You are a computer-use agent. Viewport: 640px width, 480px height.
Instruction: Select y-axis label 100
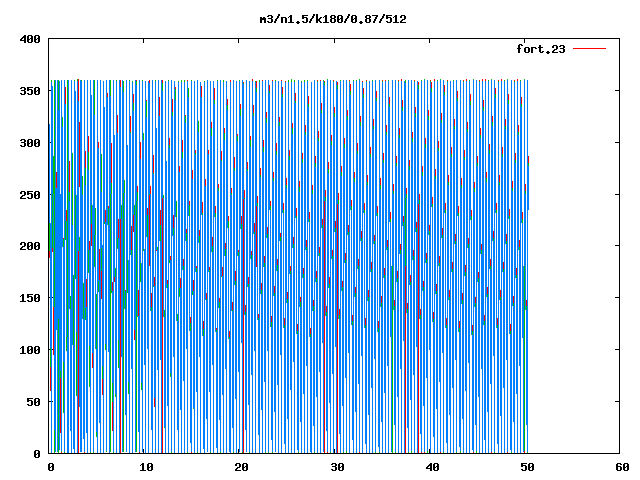[x=30, y=350]
